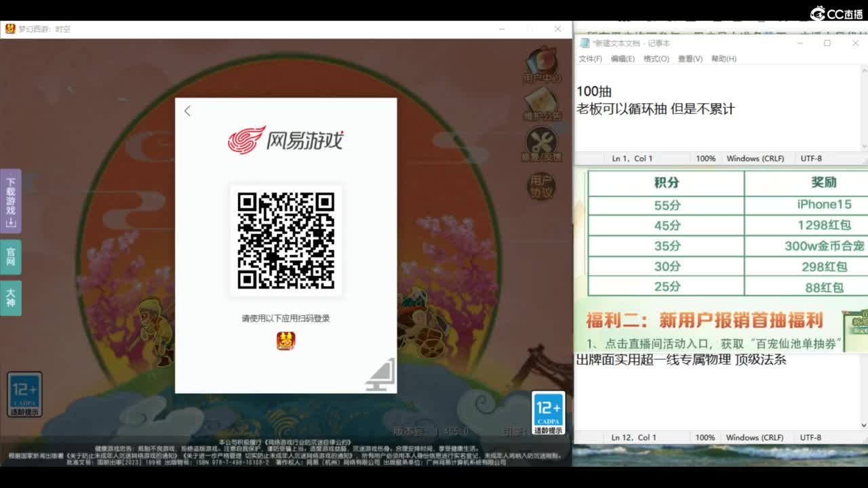Click the '300w金币合宠' reward cell
This screenshot has height=488, width=868.
point(824,246)
